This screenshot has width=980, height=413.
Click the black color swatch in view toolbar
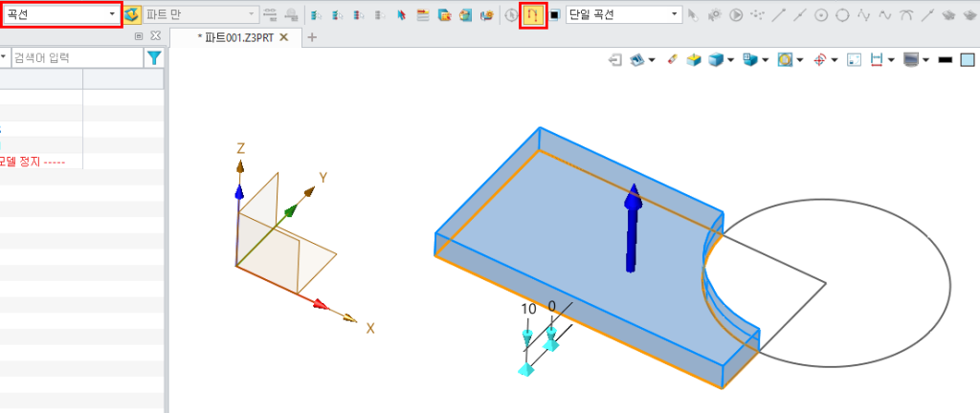(945, 59)
